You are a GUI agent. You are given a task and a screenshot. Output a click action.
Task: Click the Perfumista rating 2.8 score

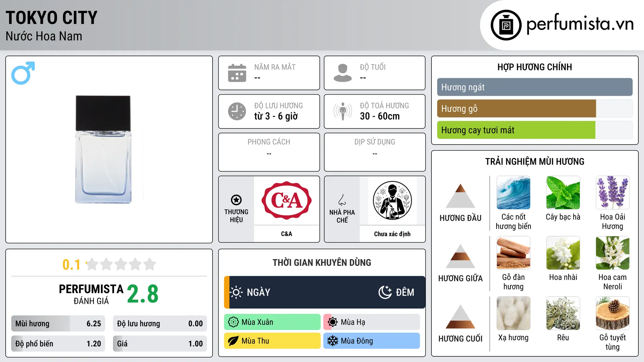(x=143, y=294)
